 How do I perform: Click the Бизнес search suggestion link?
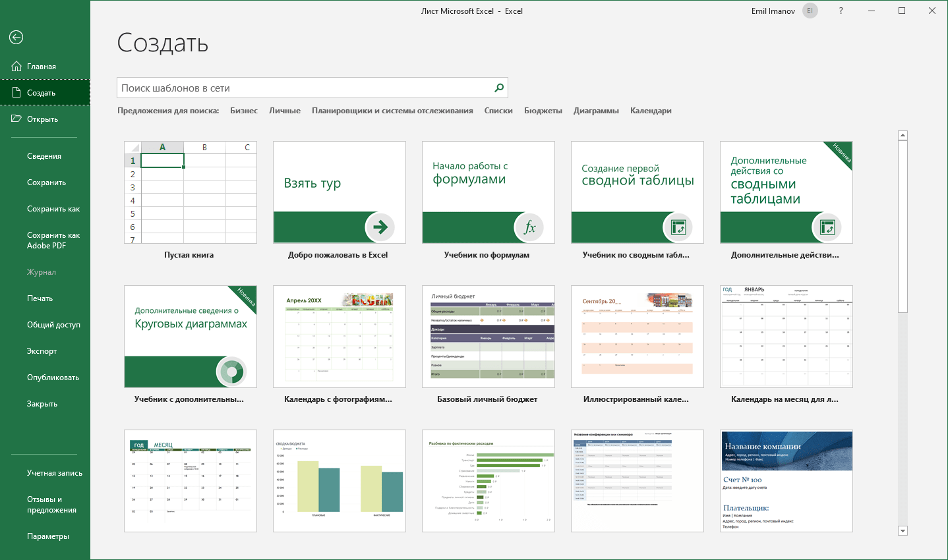pyautogui.click(x=243, y=111)
